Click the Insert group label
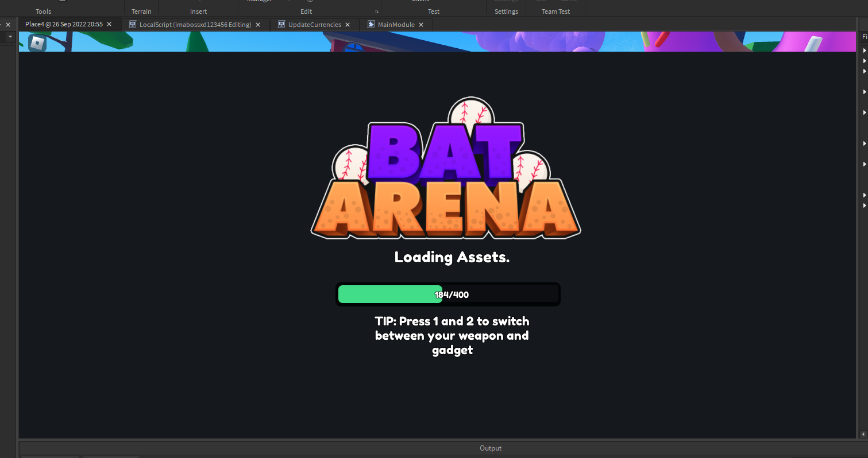Viewport: 868px width, 458px height. tap(198, 11)
